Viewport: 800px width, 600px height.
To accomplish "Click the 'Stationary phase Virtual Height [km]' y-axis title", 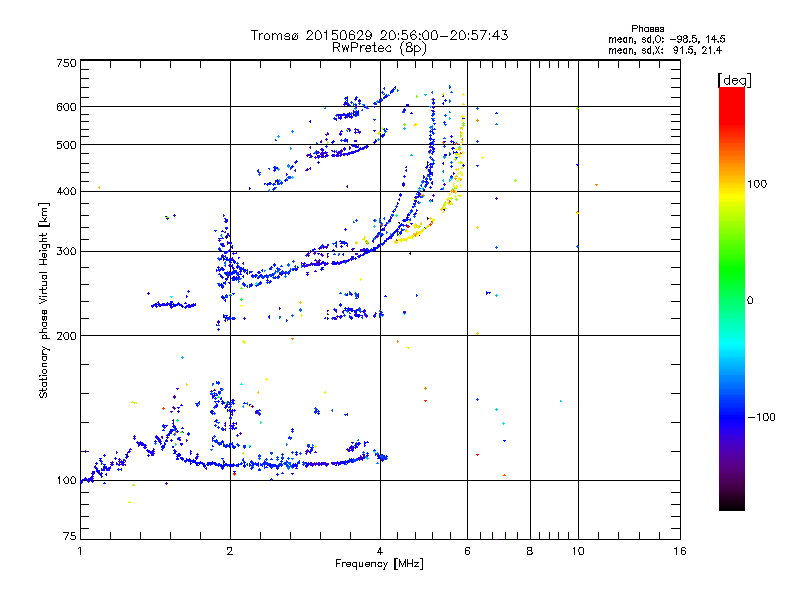I will click(44, 300).
